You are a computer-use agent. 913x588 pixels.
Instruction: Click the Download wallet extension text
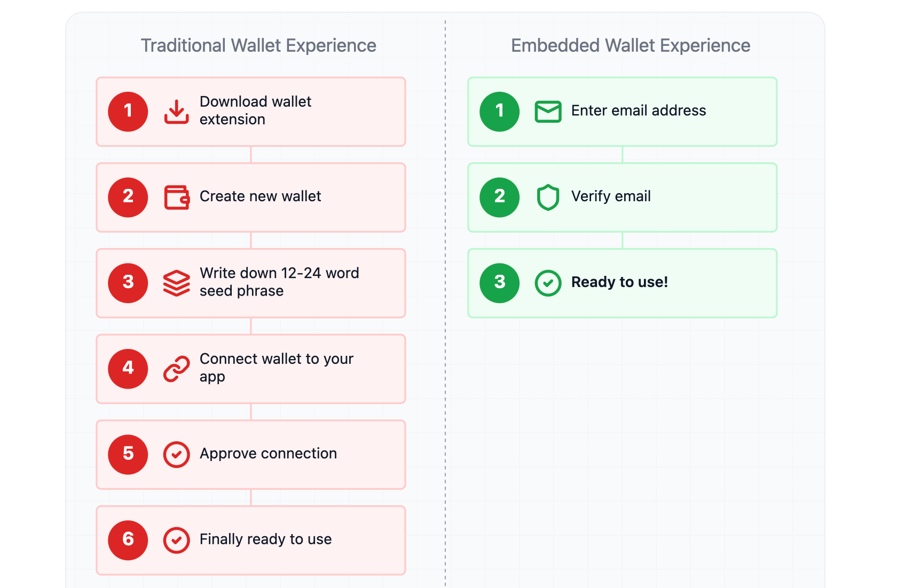255,110
